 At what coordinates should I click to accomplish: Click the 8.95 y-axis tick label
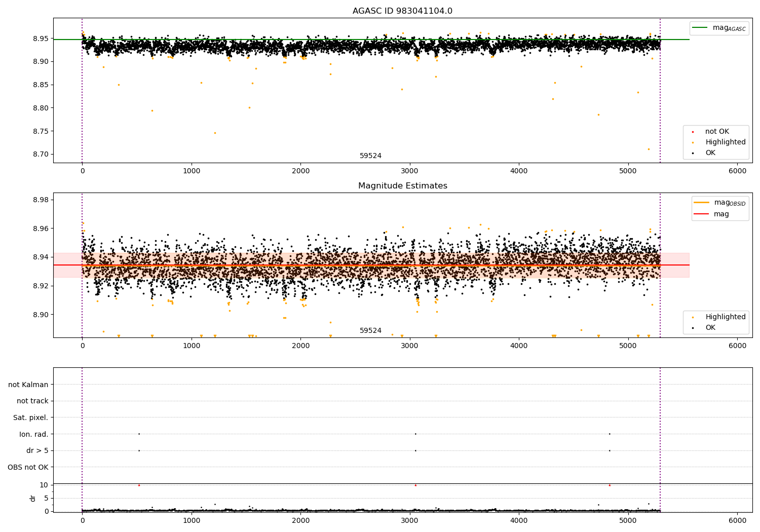(41, 39)
